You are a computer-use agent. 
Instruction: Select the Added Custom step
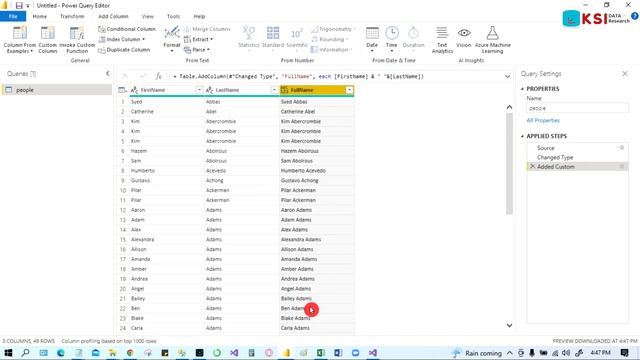[x=577, y=167]
